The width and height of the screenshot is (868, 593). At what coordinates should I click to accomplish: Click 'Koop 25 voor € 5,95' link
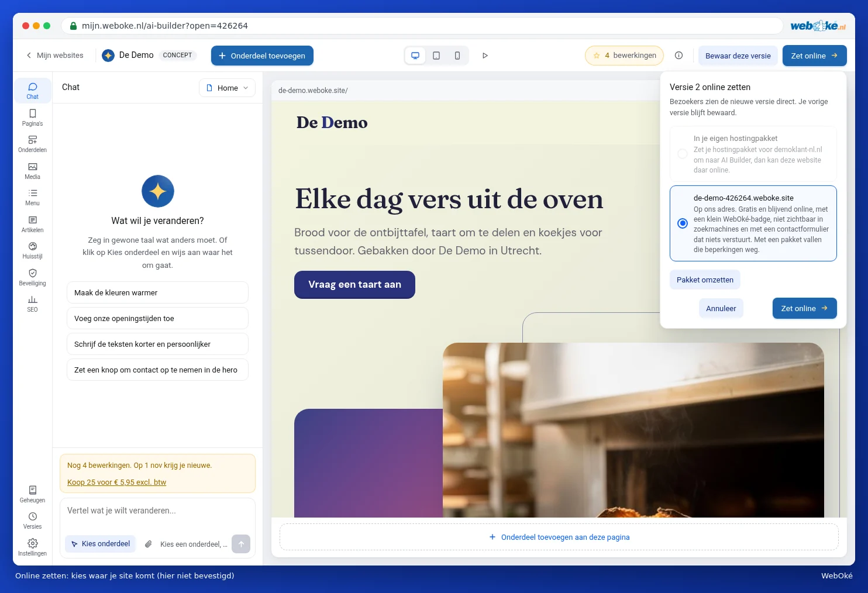pyautogui.click(x=116, y=482)
